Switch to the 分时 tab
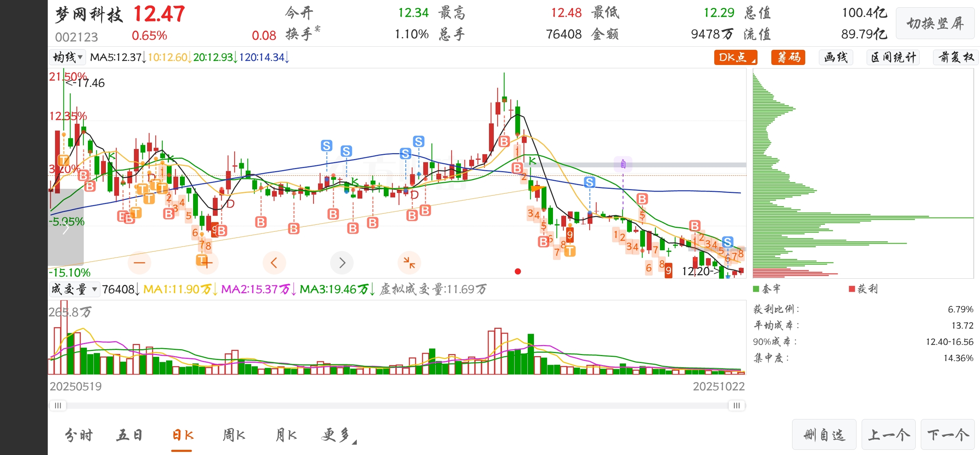The image size is (980, 455). 79,435
